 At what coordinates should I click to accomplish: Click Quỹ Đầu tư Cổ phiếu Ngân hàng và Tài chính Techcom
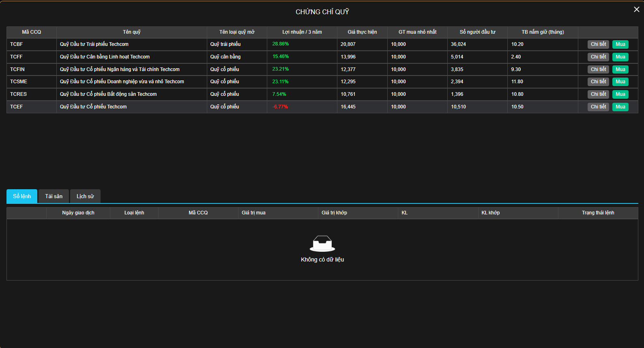tap(120, 69)
